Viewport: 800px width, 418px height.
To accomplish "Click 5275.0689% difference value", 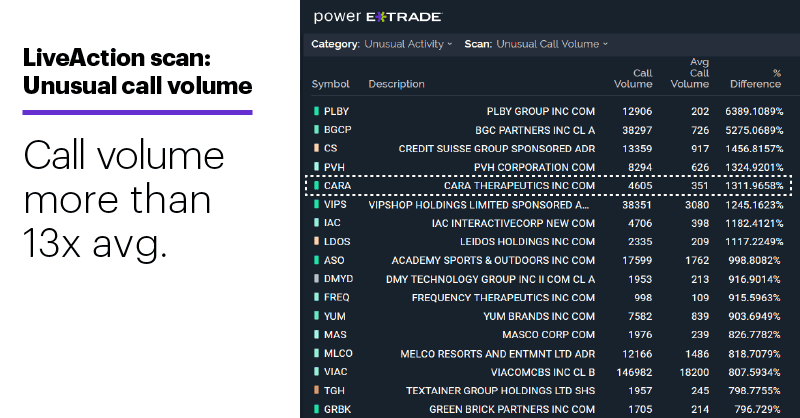I will (x=754, y=130).
